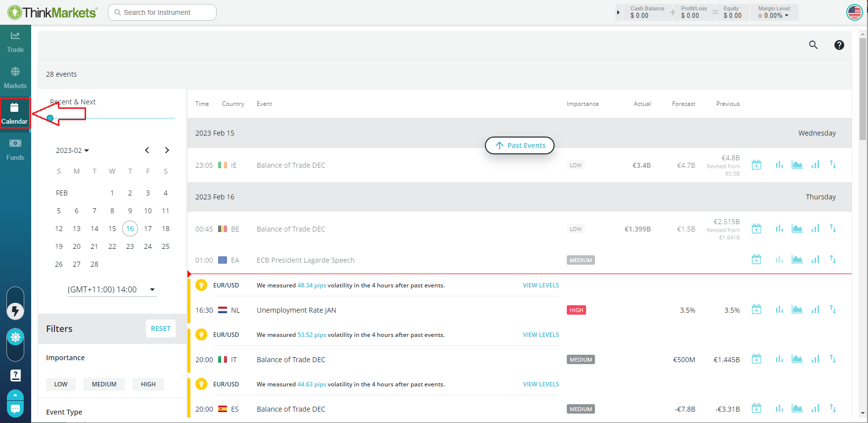Image resolution: width=868 pixels, height=423 pixels.
Task: Open the live chat bubble icon
Action: [x=15, y=409]
